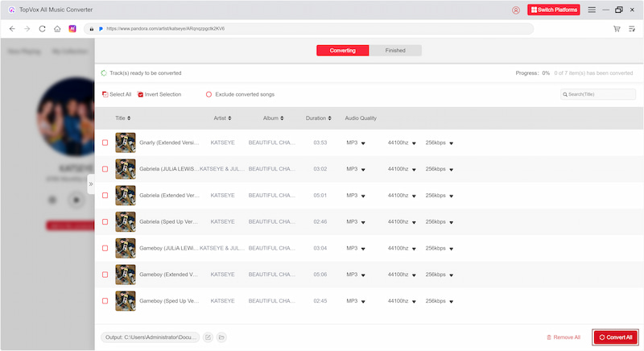Go to home page via house icon
644x351 pixels.
pos(57,28)
